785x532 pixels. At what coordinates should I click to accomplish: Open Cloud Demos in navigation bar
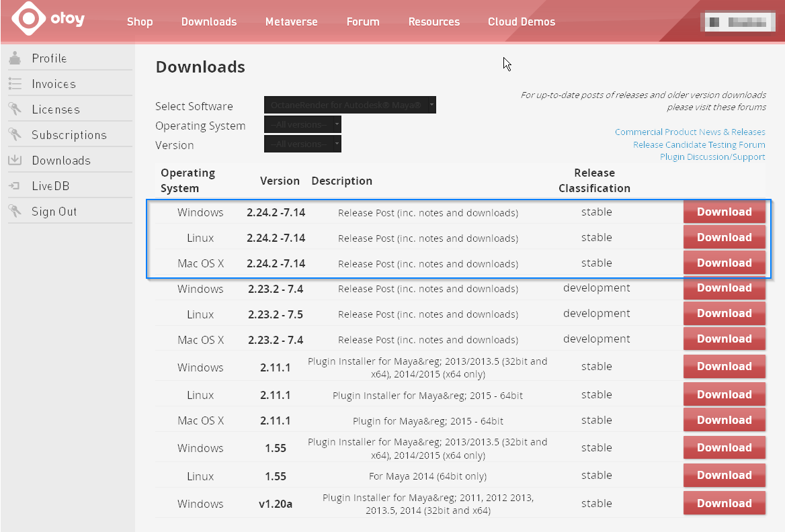coord(522,21)
